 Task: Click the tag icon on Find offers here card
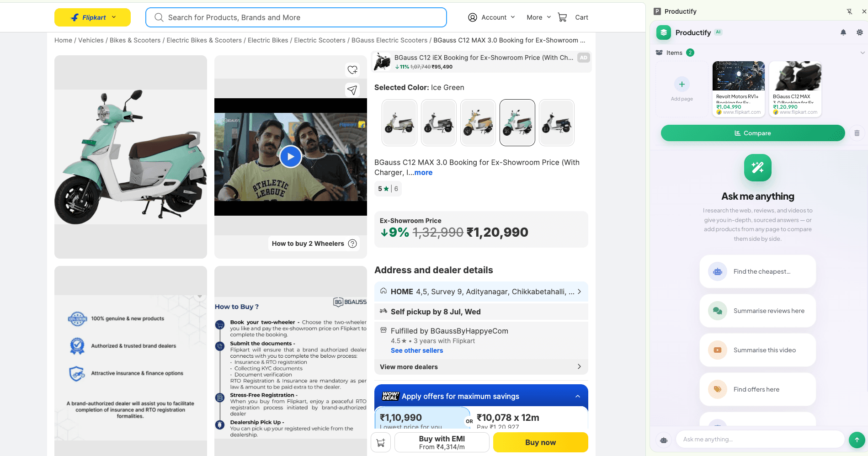(x=718, y=389)
